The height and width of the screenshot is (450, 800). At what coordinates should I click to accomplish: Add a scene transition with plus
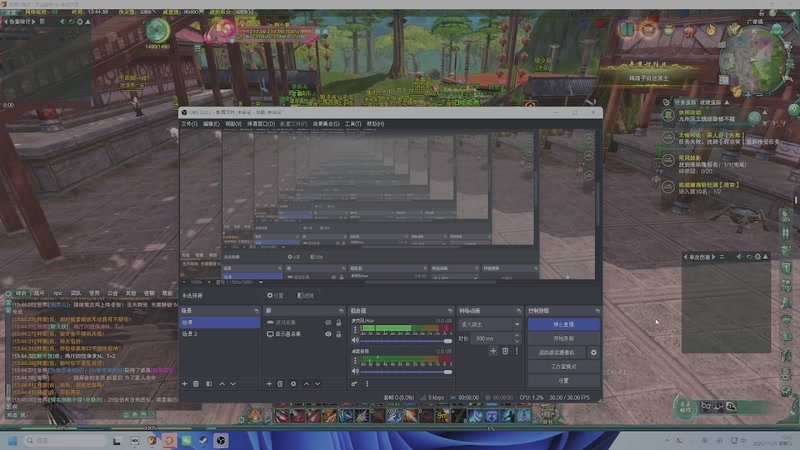493,351
